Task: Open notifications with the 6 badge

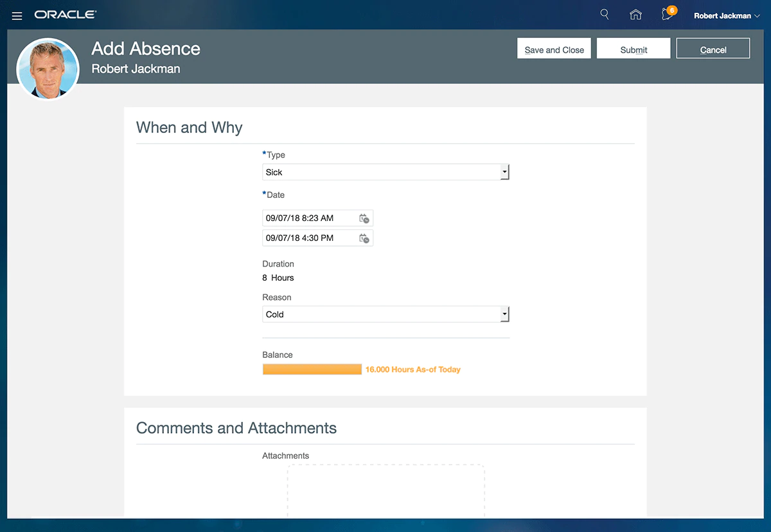Action: [668, 14]
